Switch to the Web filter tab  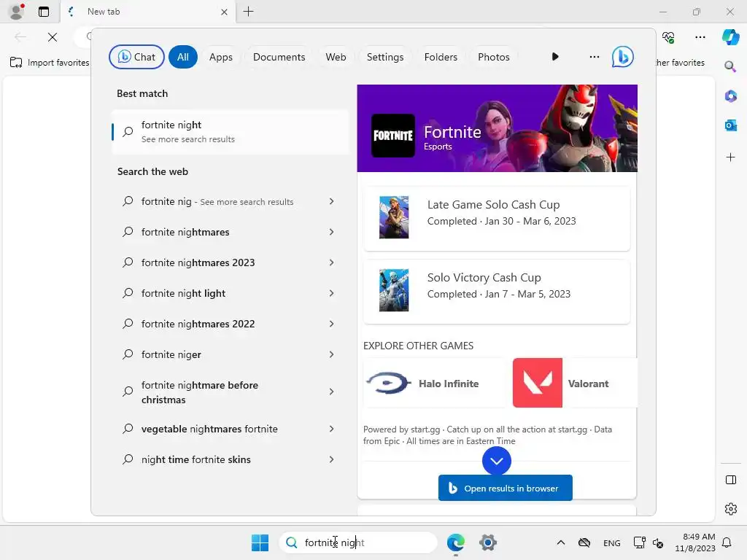(336, 57)
